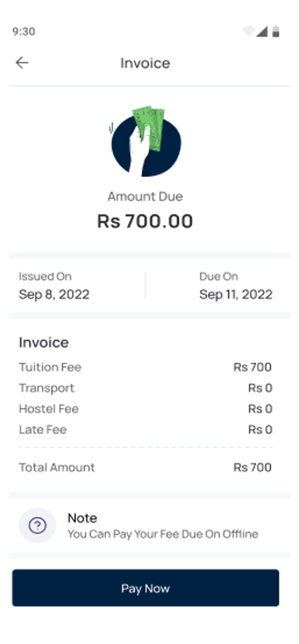Select the Rs 700.00 amount due
Screen dimensions: 299x644
(145, 221)
